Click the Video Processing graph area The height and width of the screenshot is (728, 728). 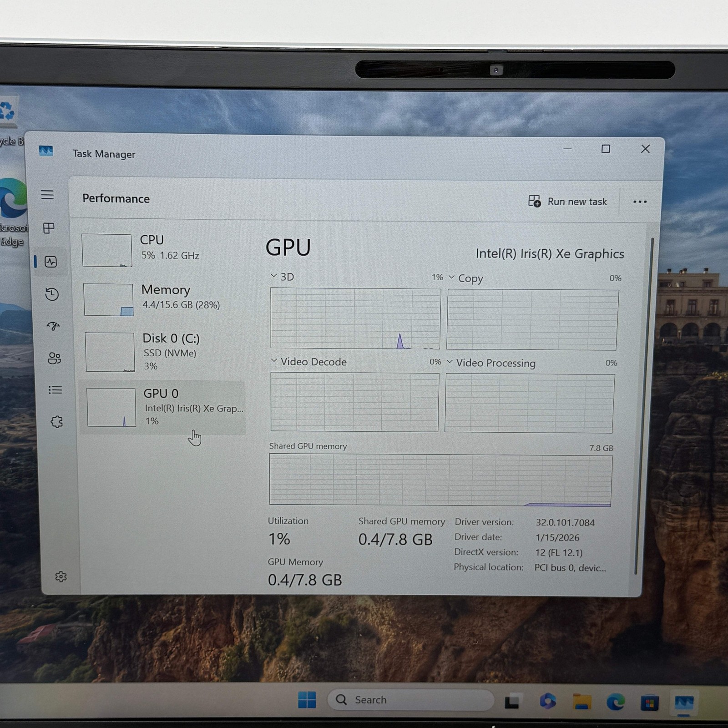[x=529, y=404]
